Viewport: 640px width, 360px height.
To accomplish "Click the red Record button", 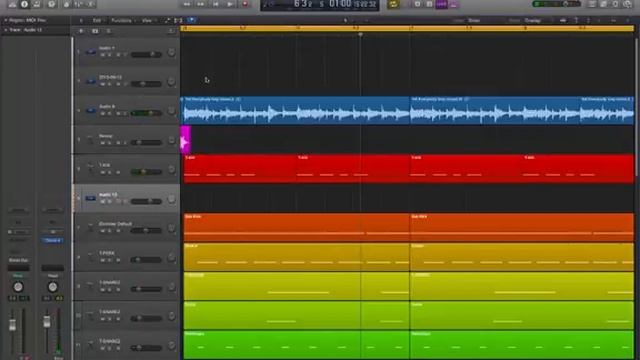I will (245, 4).
